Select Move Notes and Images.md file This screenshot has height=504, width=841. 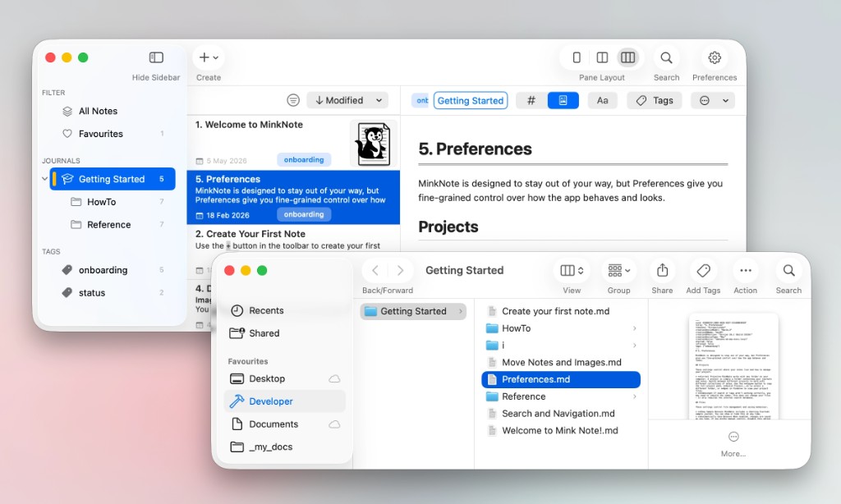tap(561, 363)
